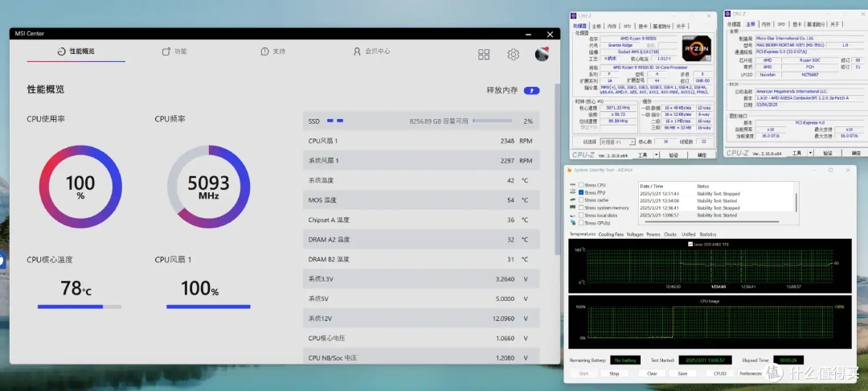Viewport: 868px width, 391px height.
Task: Click the CPU使用率 100% ring gauge
Action: [x=81, y=187]
